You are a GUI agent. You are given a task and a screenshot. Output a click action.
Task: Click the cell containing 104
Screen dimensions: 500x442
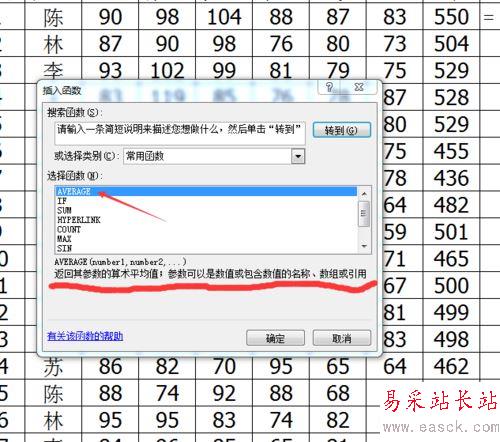pos(224,17)
